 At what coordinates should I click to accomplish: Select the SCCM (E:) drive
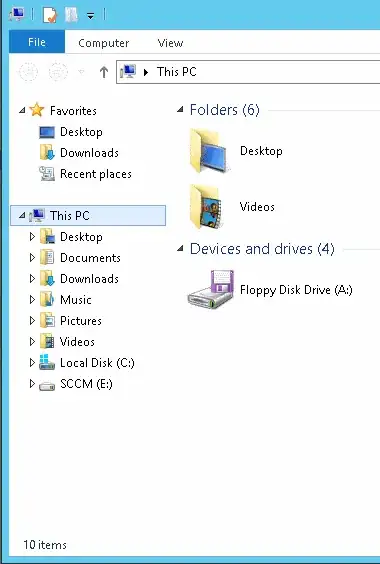[86, 384]
